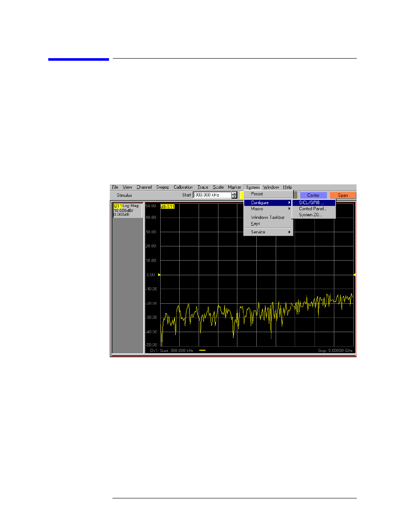Select Keys menu entry

pos(268,224)
